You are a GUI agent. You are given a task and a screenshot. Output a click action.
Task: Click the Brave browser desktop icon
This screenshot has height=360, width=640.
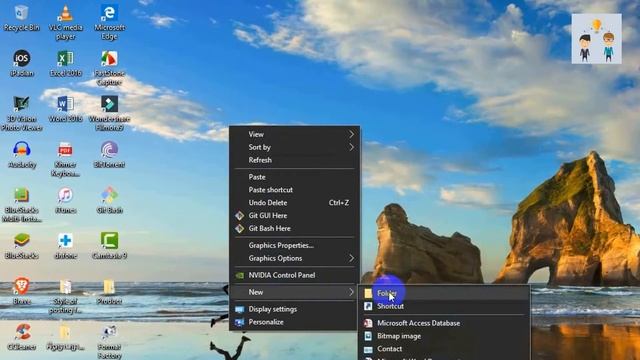[x=22, y=291]
